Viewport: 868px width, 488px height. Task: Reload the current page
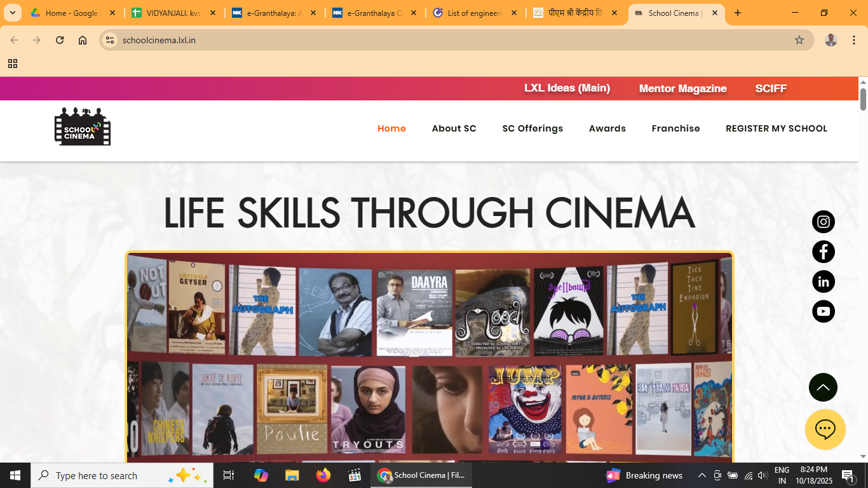tap(60, 40)
